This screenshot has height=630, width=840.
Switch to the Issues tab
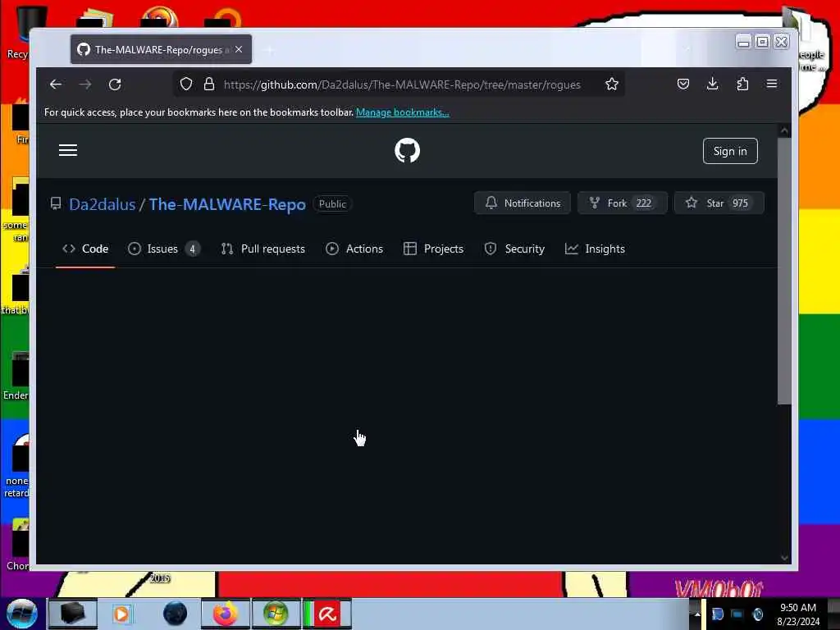click(164, 249)
